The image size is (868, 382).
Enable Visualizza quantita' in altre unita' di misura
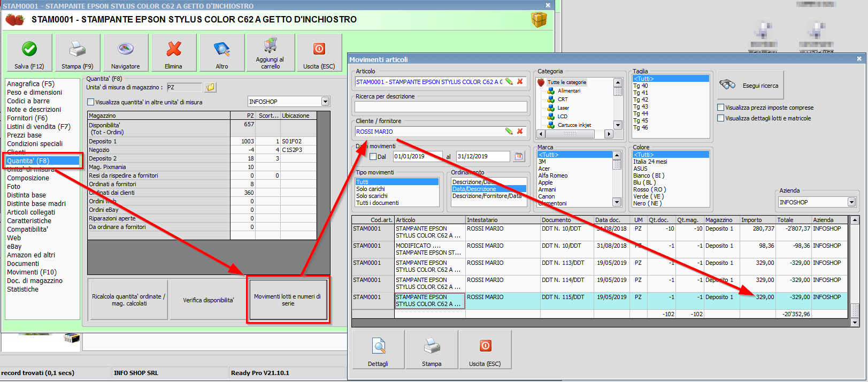coord(90,102)
